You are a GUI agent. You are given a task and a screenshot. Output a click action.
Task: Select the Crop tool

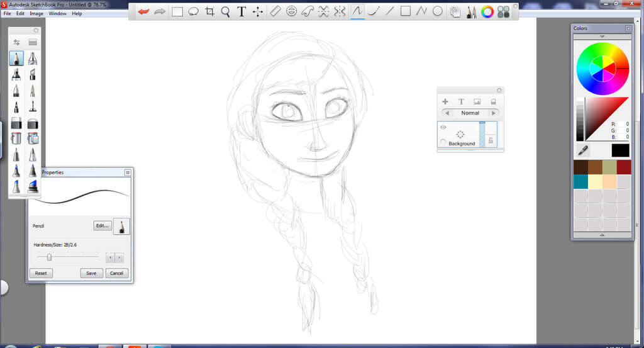click(210, 11)
